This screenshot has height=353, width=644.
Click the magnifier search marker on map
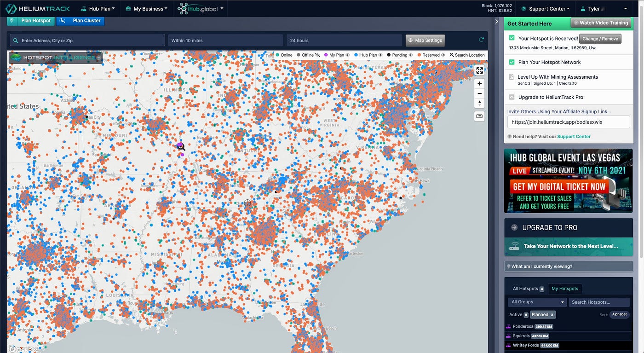(x=181, y=147)
